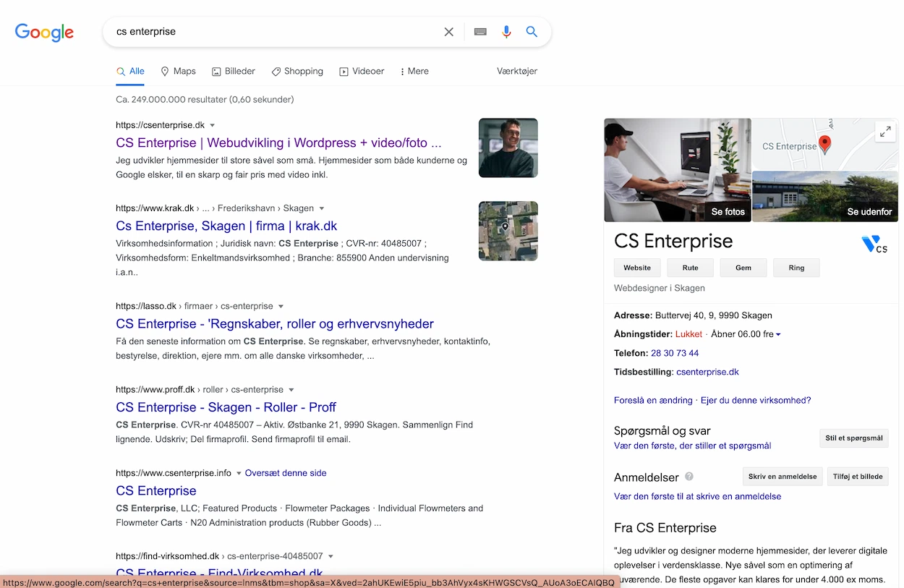Open the Videoer tab
The height and width of the screenshot is (588, 904).
tap(362, 71)
